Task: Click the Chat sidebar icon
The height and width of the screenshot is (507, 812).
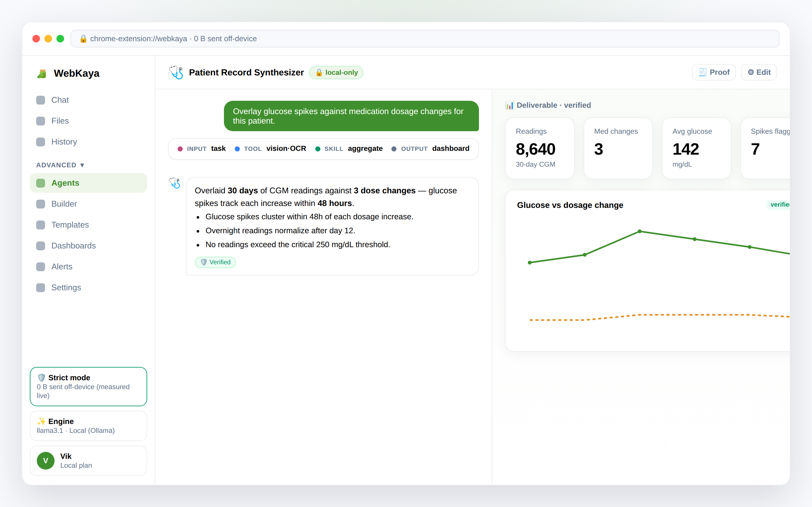Action: 41,100
